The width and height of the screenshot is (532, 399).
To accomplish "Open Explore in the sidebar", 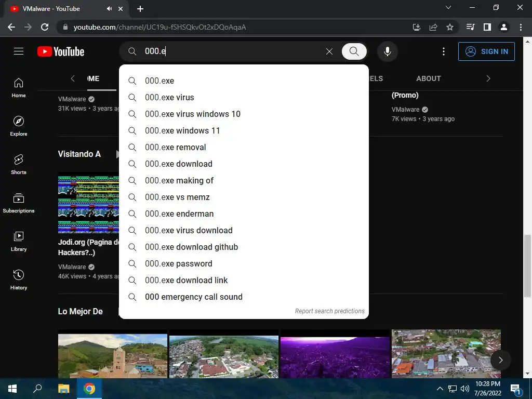I will tap(19, 126).
